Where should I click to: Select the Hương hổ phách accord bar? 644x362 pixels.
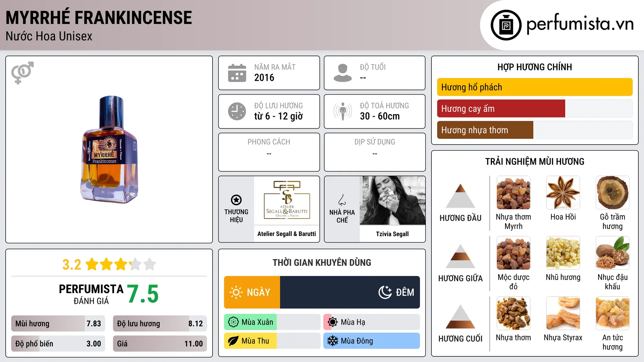pyautogui.click(x=535, y=87)
